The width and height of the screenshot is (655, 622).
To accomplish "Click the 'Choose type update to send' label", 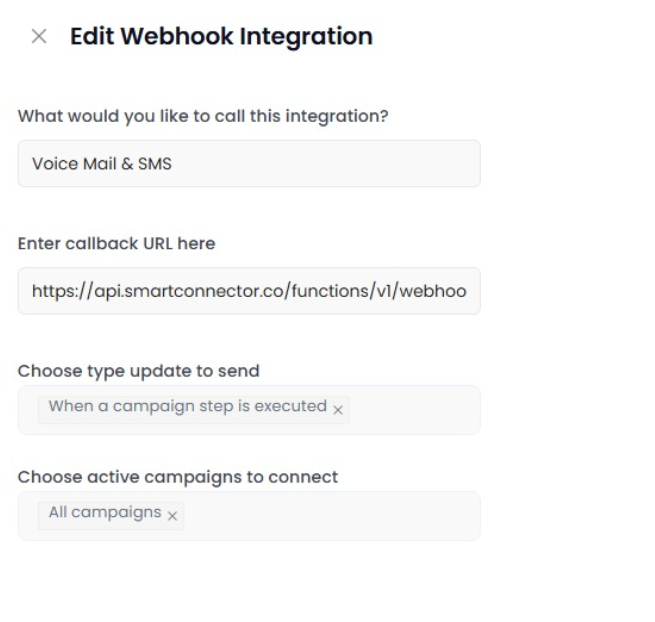I will (139, 371).
